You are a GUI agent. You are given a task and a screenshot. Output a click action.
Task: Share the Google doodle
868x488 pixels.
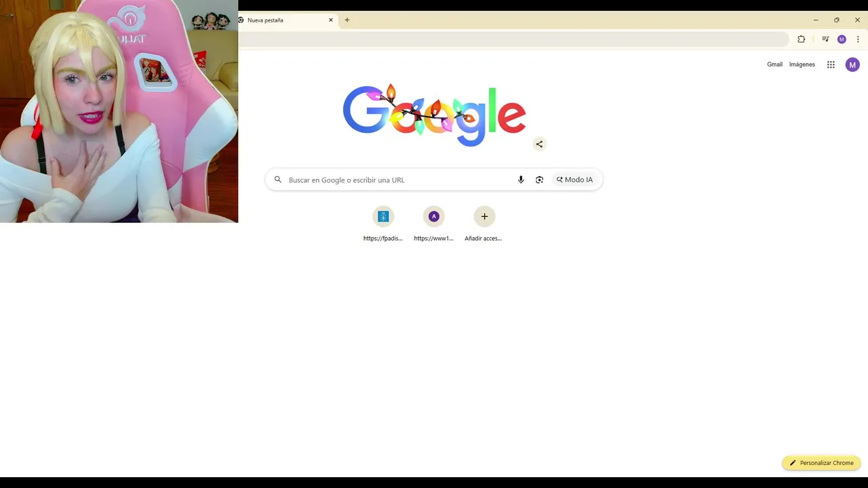pos(539,144)
